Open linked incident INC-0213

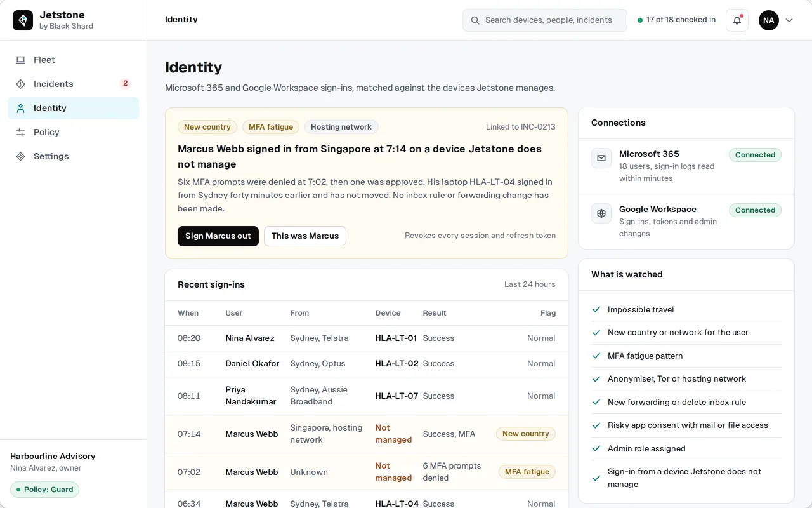coord(521,127)
